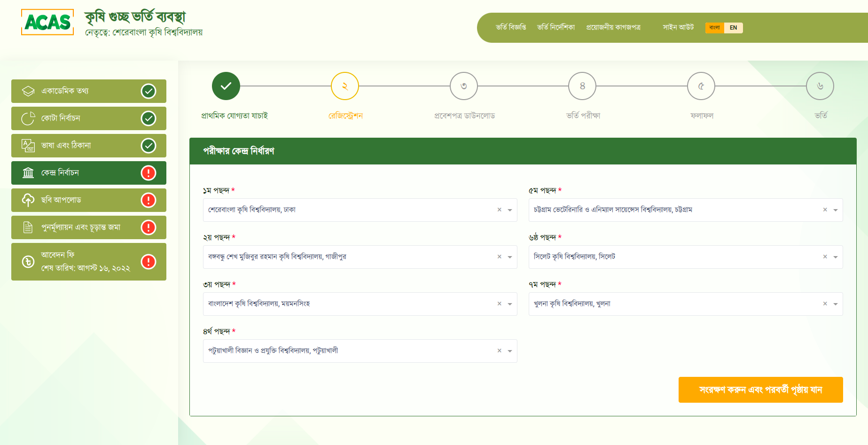Image resolution: width=868 pixels, height=445 pixels.
Task: Open the ১ম পছন্দ center select field
Action: tap(360, 210)
